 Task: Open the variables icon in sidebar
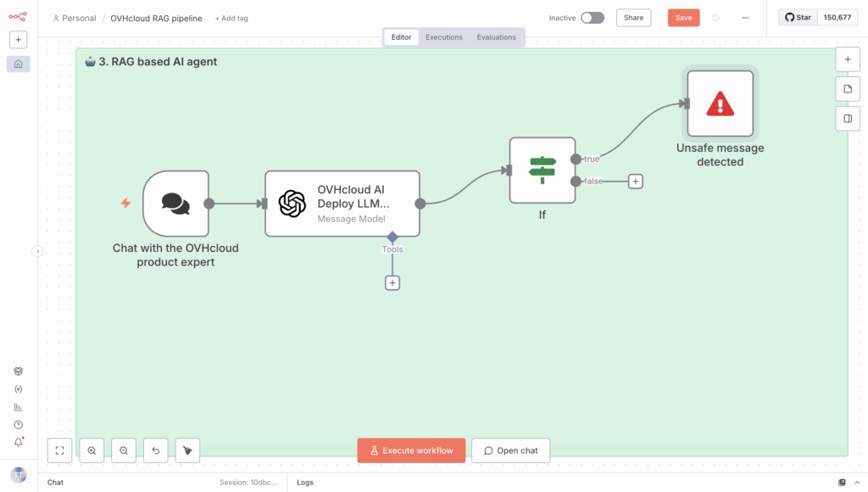[x=18, y=389]
